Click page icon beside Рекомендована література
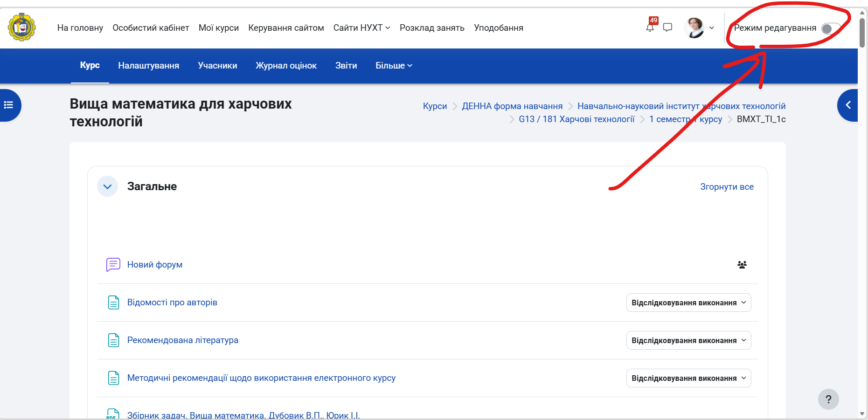Image resolution: width=868 pixels, height=420 pixels. (113, 340)
